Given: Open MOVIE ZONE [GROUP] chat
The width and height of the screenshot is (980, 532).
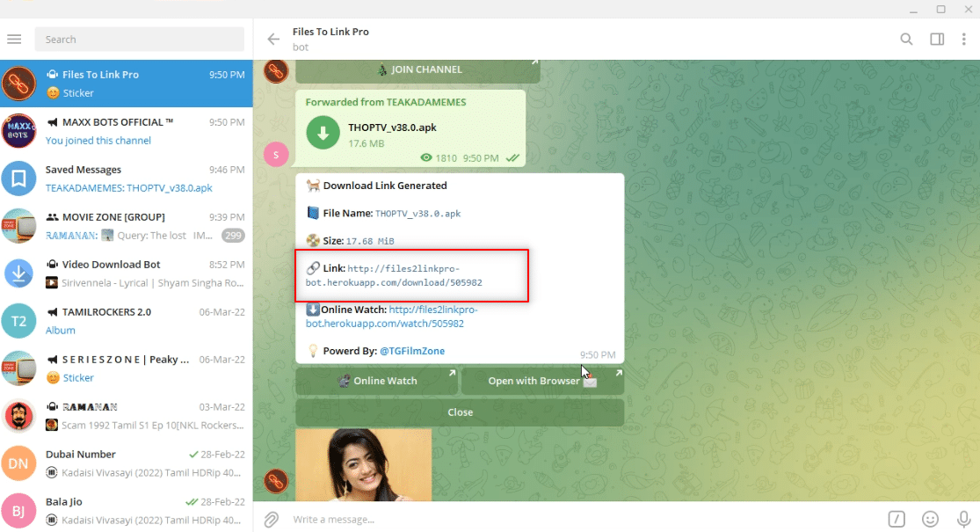Looking at the screenshot, I should (127, 226).
